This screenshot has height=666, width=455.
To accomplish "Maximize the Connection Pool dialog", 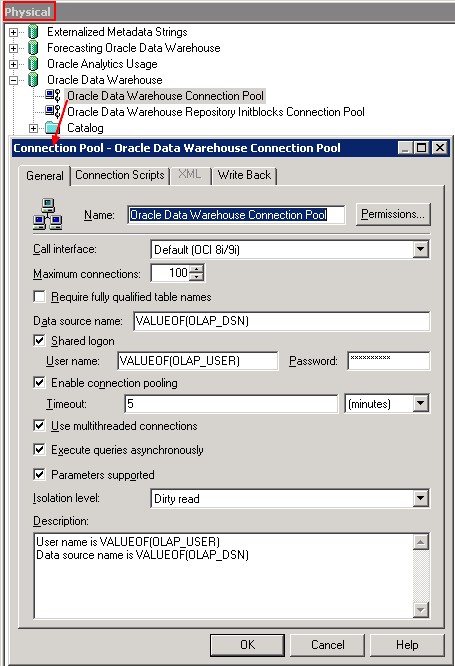I will 421,148.
